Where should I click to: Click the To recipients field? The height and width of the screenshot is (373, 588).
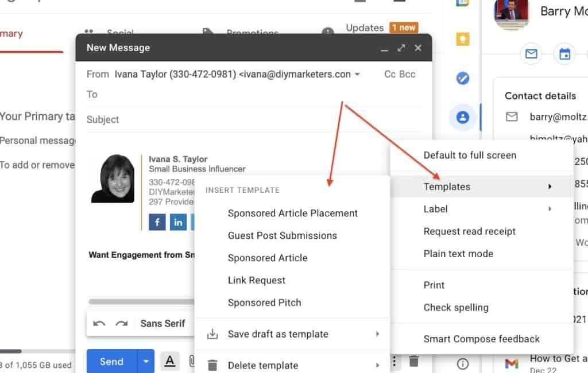point(254,95)
